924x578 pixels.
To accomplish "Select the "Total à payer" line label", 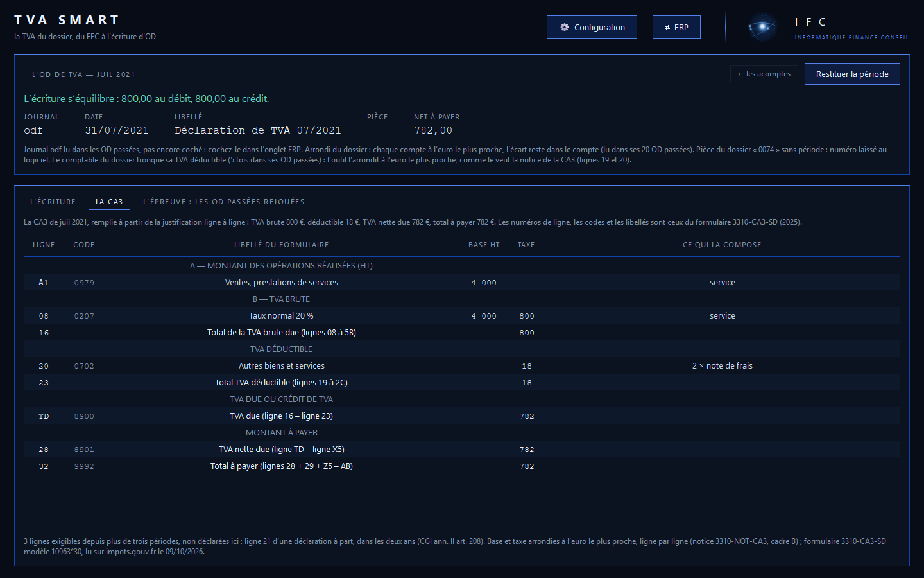I will [x=282, y=466].
